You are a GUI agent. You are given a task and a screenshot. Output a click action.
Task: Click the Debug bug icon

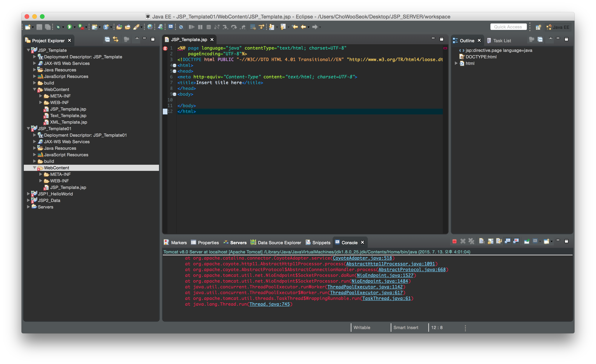click(x=58, y=27)
